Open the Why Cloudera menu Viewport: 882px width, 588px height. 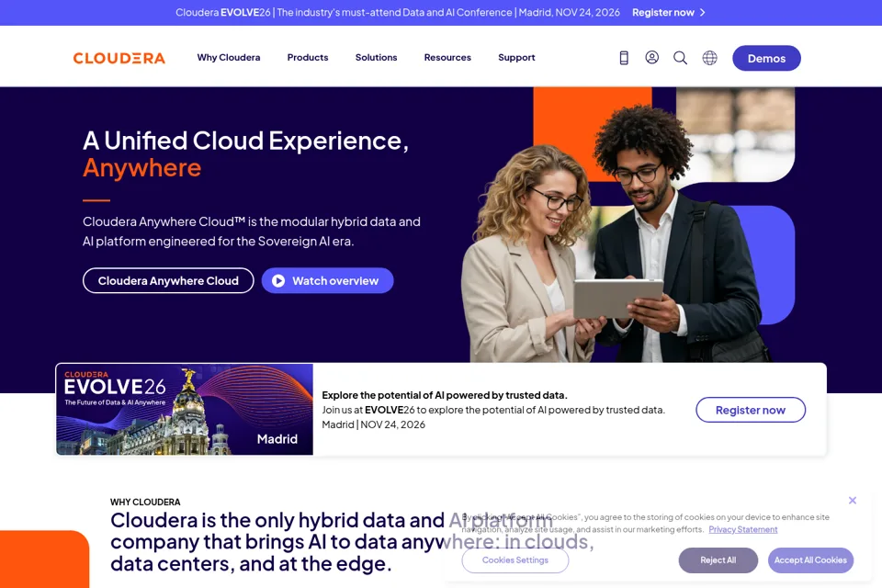pos(229,57)
